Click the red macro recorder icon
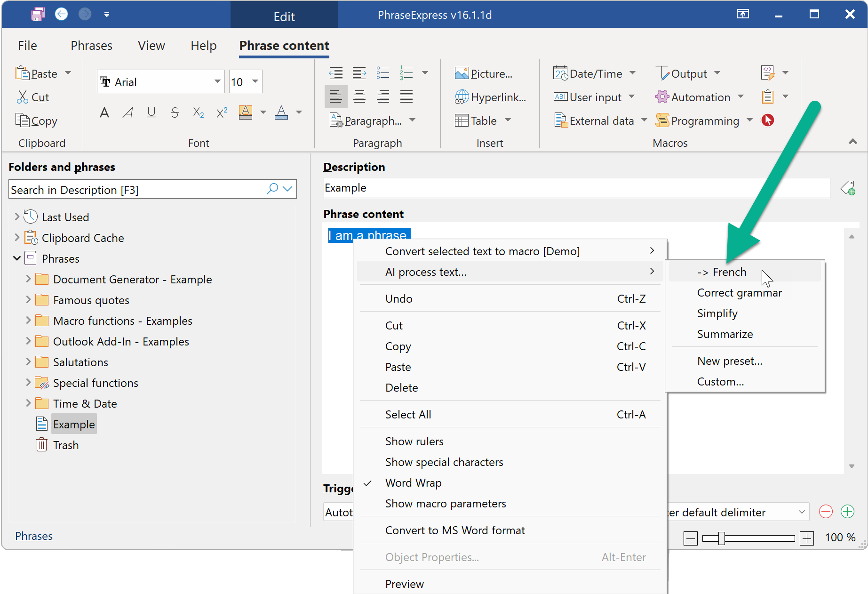This screenshot has height=594, width=868. coord(768,120)
